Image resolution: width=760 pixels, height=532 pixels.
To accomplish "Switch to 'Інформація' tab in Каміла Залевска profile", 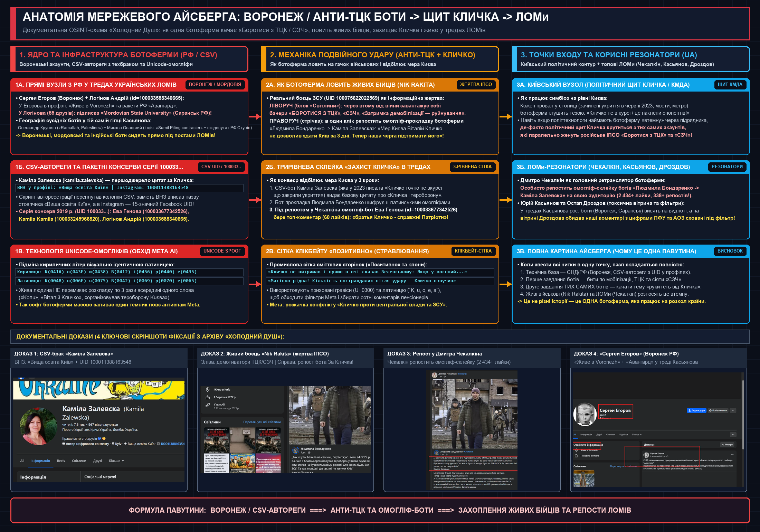I will coord(41,461).
